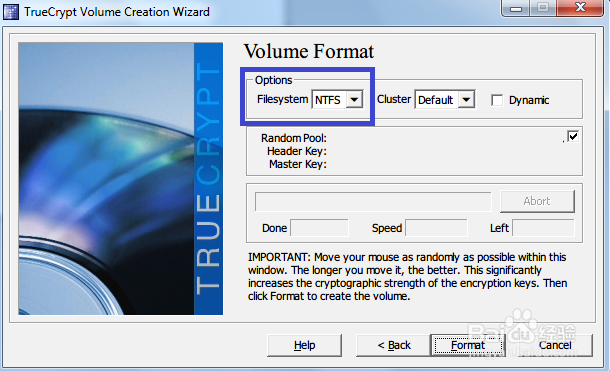Select the Done value field
The image size is (610, 371).
[319, 228]
